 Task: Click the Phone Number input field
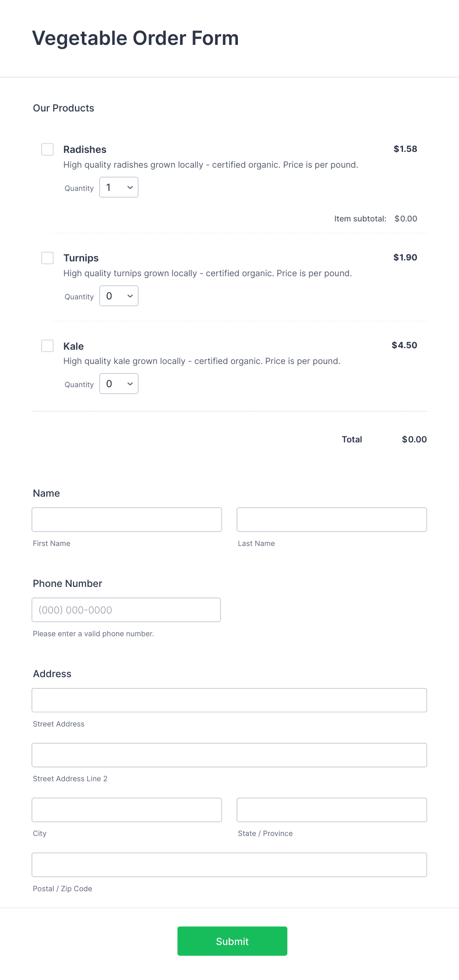coord(126,610)
